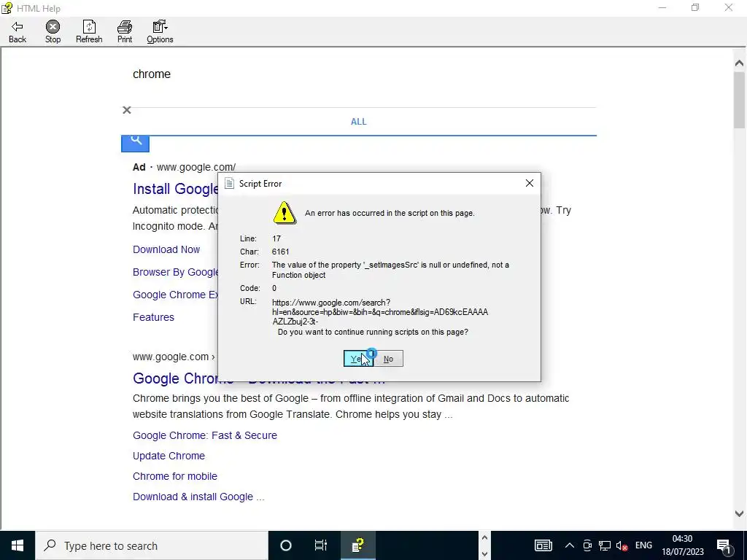Screen dimensions: 747x560
Task: Click the HTML Help title bar icon
Action: coord(7,8)
